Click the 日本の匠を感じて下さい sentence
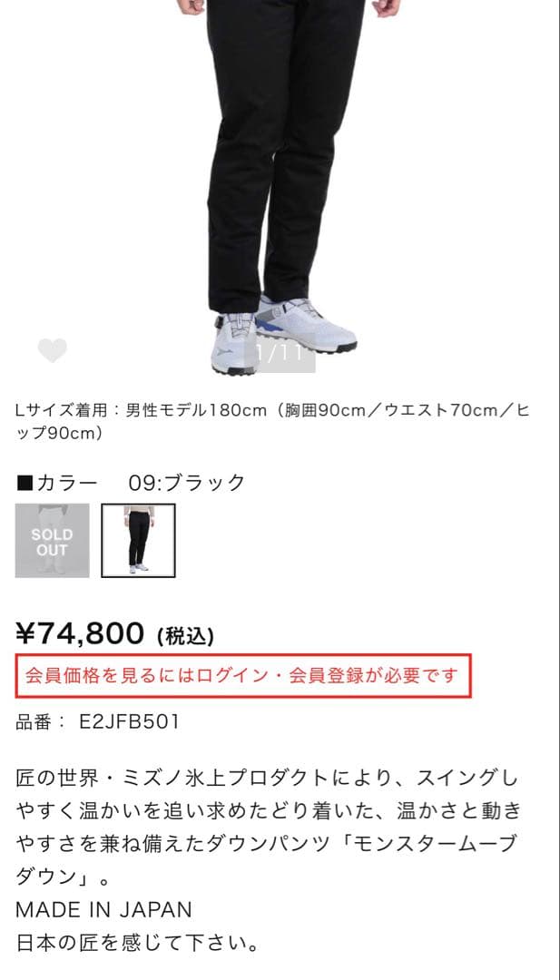This screenshot has width=560, height=980. point(137,943)
